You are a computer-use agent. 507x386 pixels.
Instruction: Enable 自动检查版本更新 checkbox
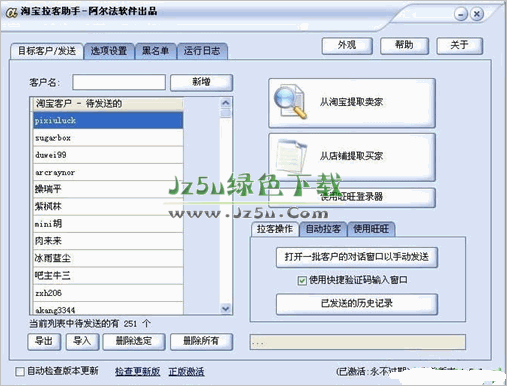point(20,371)
